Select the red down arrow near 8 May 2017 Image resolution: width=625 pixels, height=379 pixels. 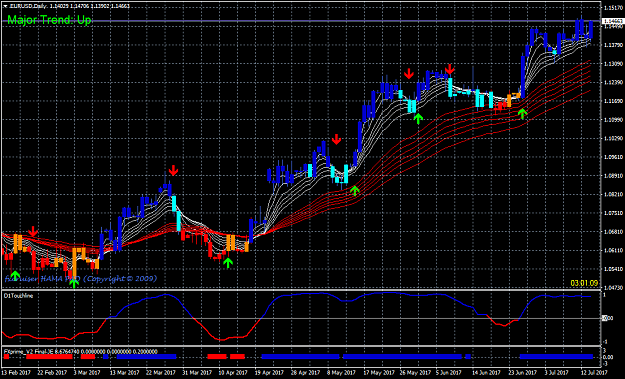pyautogui.click(x=337, y=139)
